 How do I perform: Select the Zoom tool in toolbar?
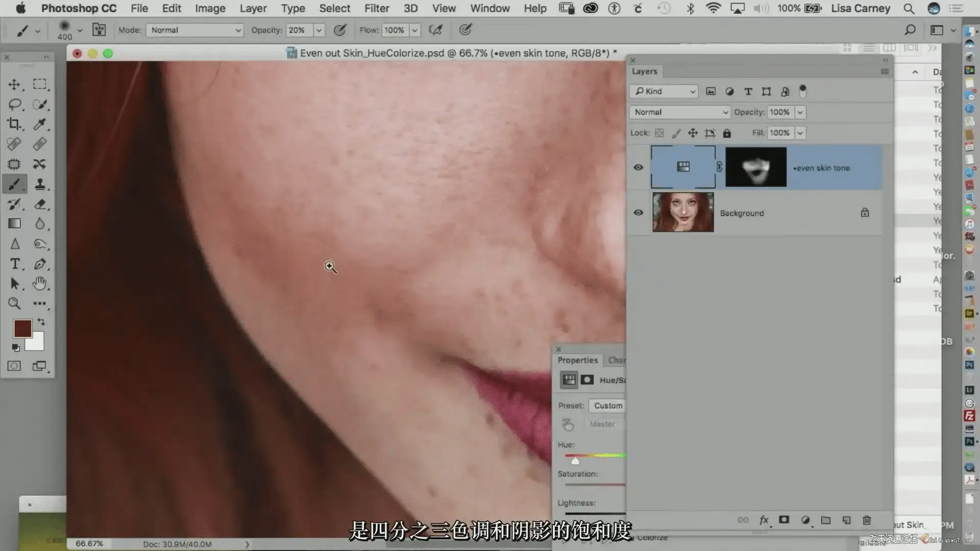click(x=14, y=304)
